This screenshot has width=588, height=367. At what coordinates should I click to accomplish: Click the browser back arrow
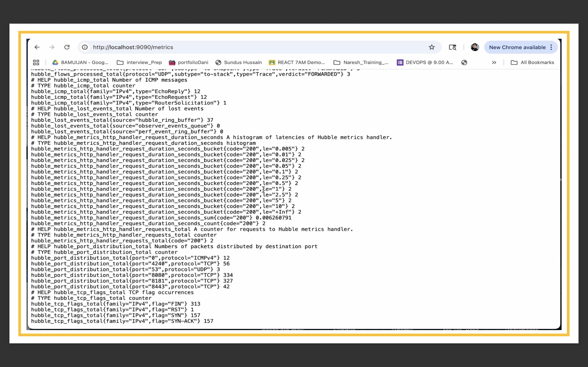click(x=37, y=47)
